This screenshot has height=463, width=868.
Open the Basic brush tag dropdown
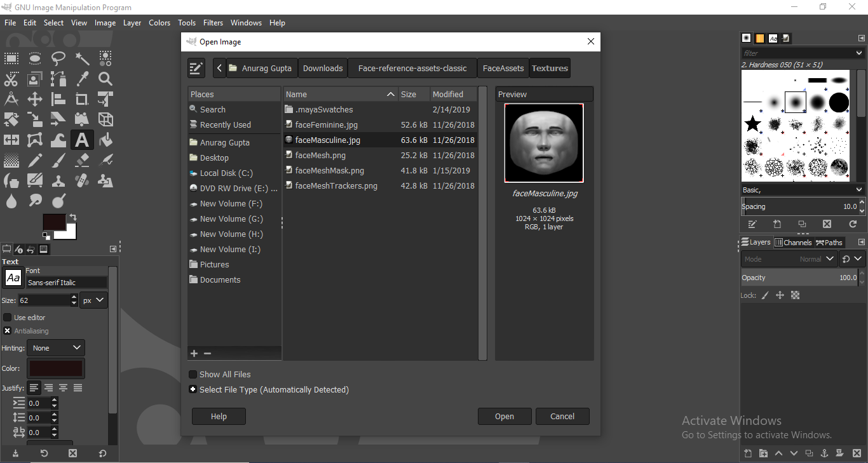click(x=803, y=190)
